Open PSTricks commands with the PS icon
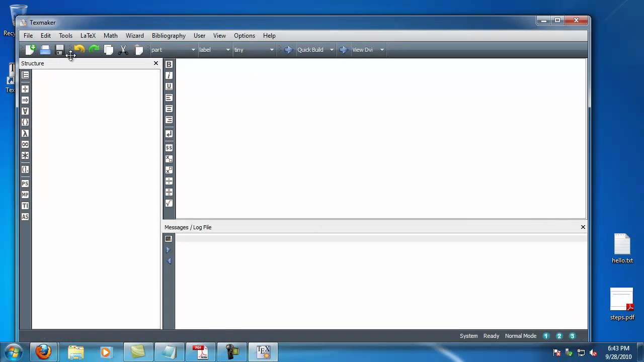This screenshot has height=362, width=644. 25,184
